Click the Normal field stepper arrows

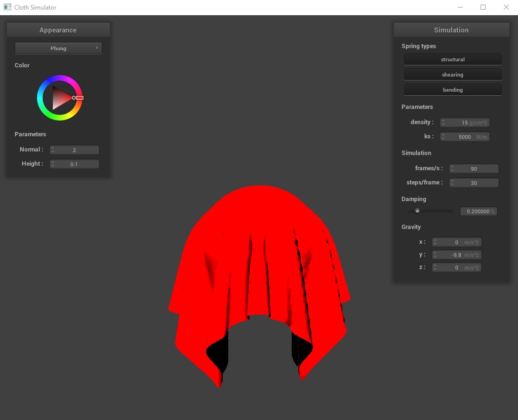pyautogui.click(x=53, y=149)
